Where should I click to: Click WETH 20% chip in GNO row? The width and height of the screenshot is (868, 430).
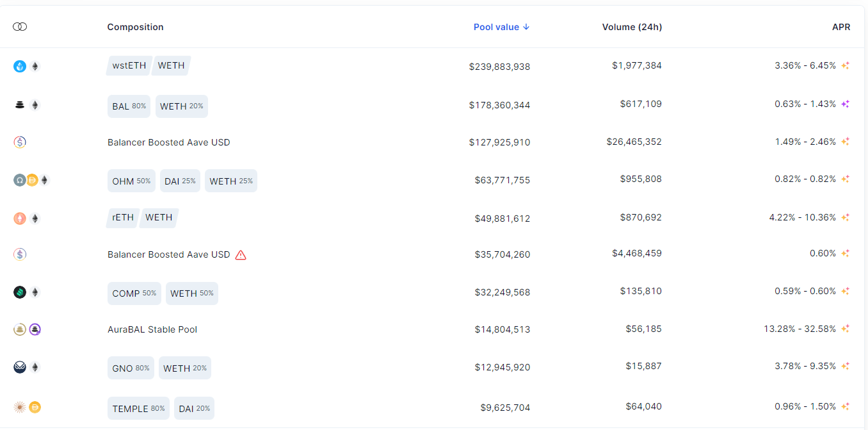[x=184, y=368]
